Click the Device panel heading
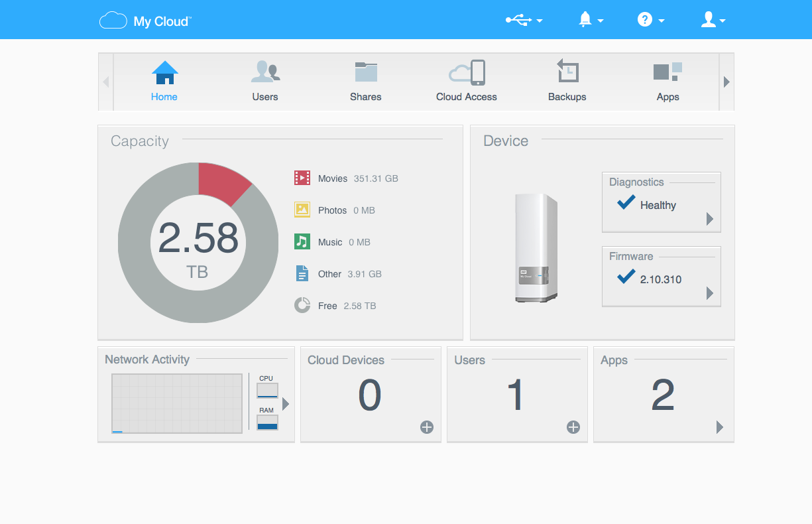Screen dimensions: 812x524 pyautogui.click(x=506, y=141)
